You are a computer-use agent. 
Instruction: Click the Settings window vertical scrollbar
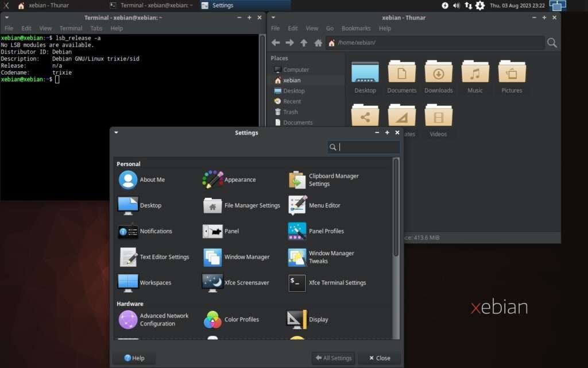(x=396, y=208)
